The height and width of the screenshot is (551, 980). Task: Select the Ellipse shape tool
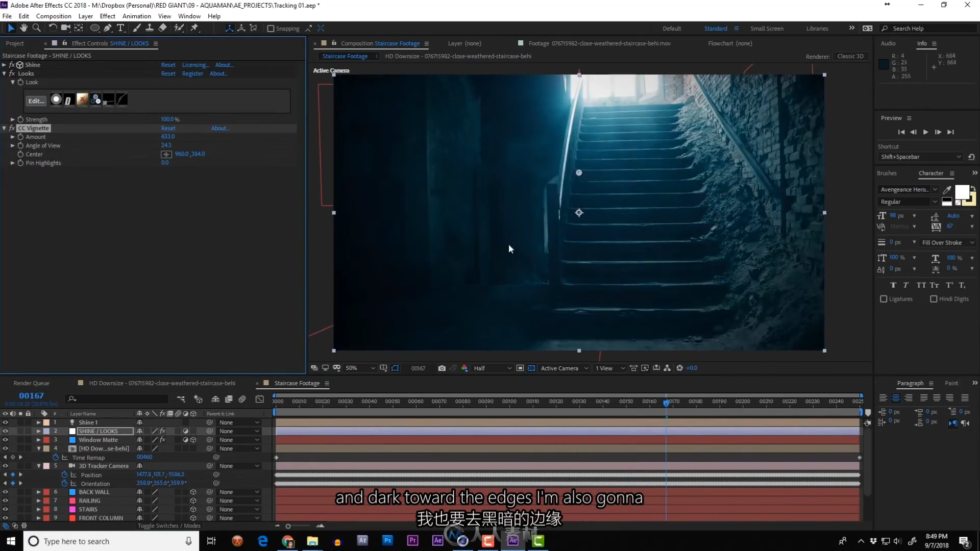pyautogui.click(x=95, y=28)
